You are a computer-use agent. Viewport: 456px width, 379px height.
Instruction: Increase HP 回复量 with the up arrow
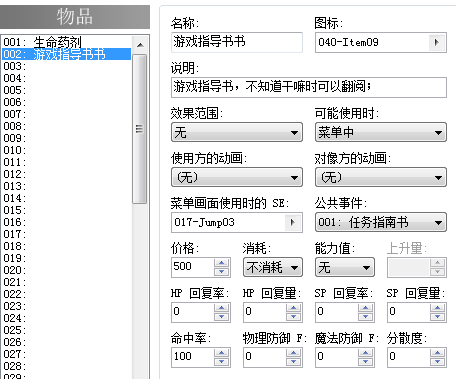click(294, 308)
